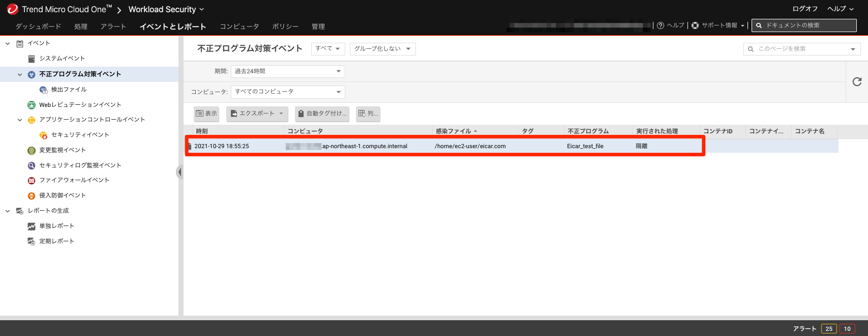Click the 自動タグ付け button

[x=322, y=114]
